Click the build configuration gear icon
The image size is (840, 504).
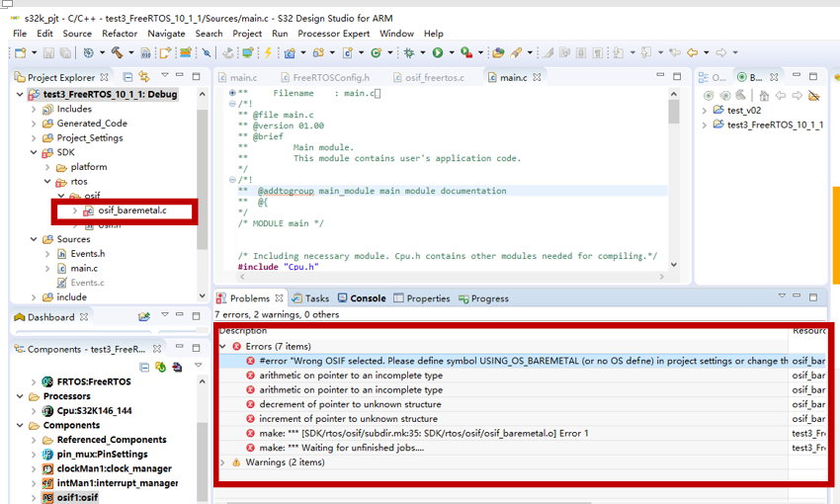(88, 52)
